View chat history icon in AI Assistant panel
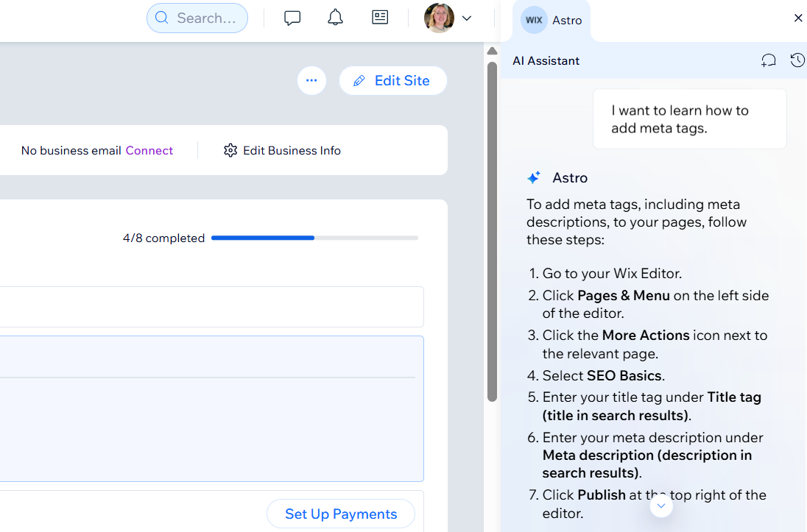 pyautogui.click(x=797, y=60)
